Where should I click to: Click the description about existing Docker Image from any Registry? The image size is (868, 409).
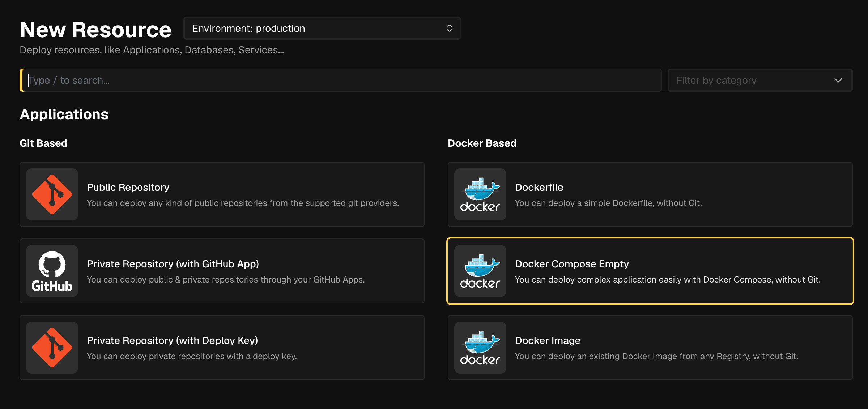point(656,356)
